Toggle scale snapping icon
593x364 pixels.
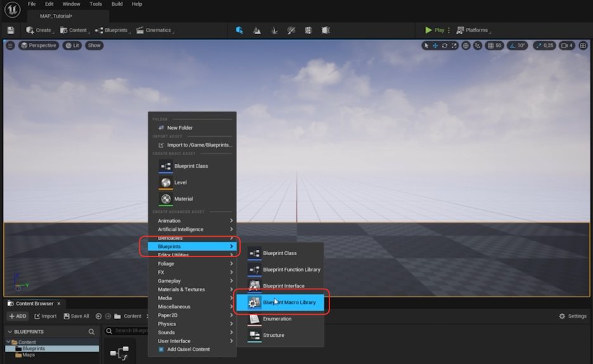pos(539,46)
